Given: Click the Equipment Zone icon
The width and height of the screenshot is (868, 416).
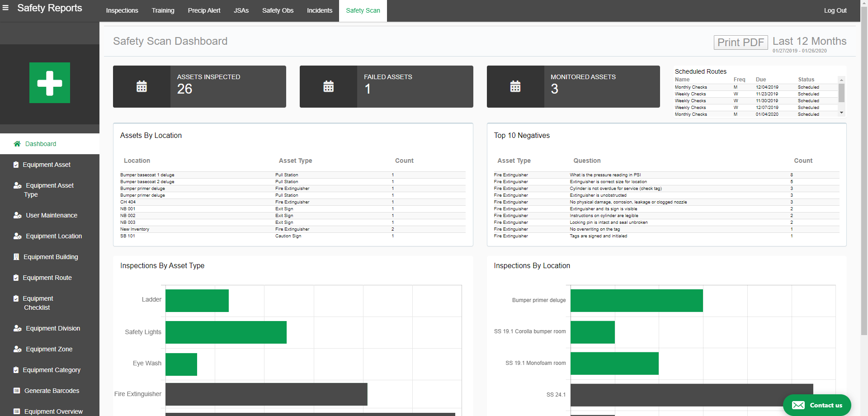Looking at the screenshot, I should click(x=18, y=349).
